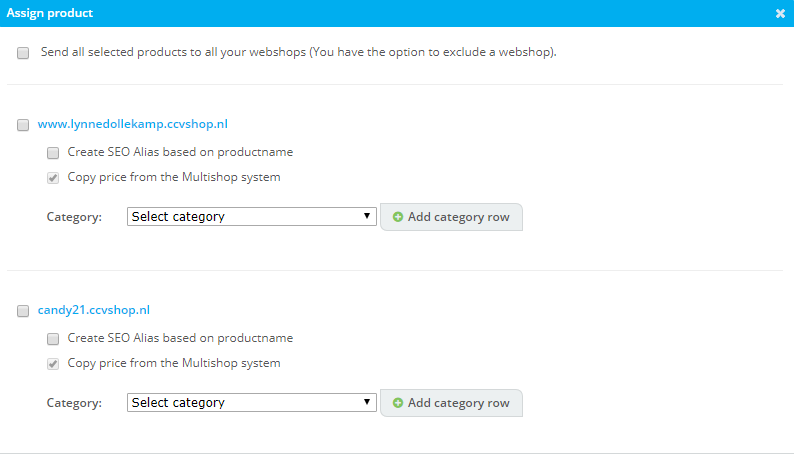Click green plus icon in lynnedollekamp category row
Screen dimensions: 794x456
tap(398, 217)
